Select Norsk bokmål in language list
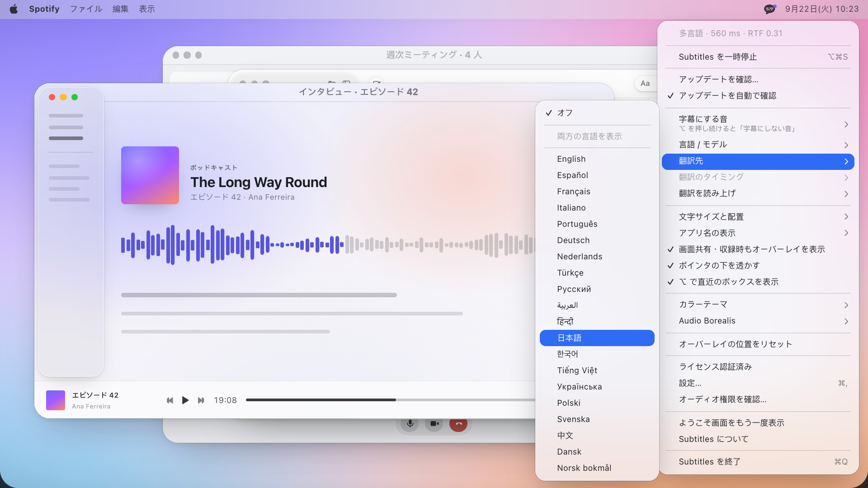This screenshot has height=488, width=868. click(597, 468)
